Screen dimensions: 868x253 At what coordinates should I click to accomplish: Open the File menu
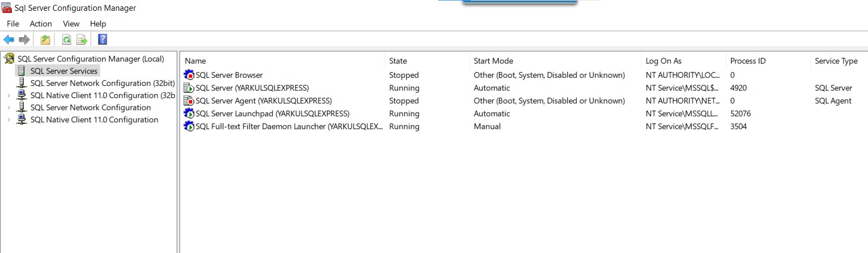point(13,24)
